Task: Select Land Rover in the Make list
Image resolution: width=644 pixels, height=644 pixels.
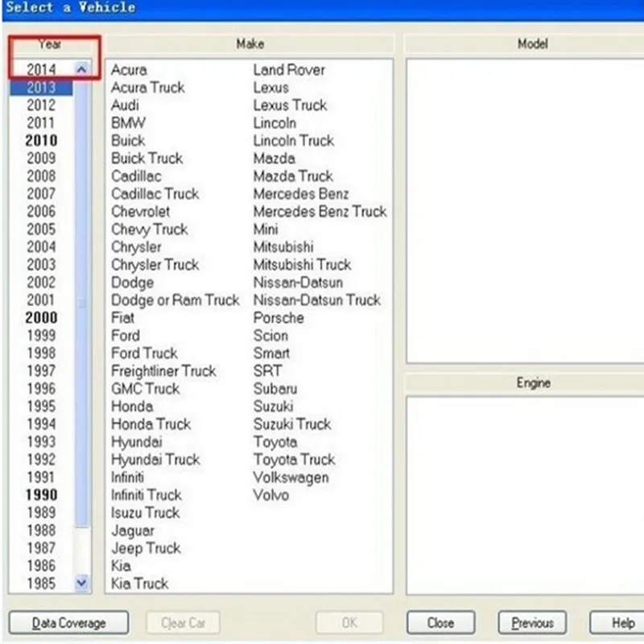Action: tap(288, 69)
